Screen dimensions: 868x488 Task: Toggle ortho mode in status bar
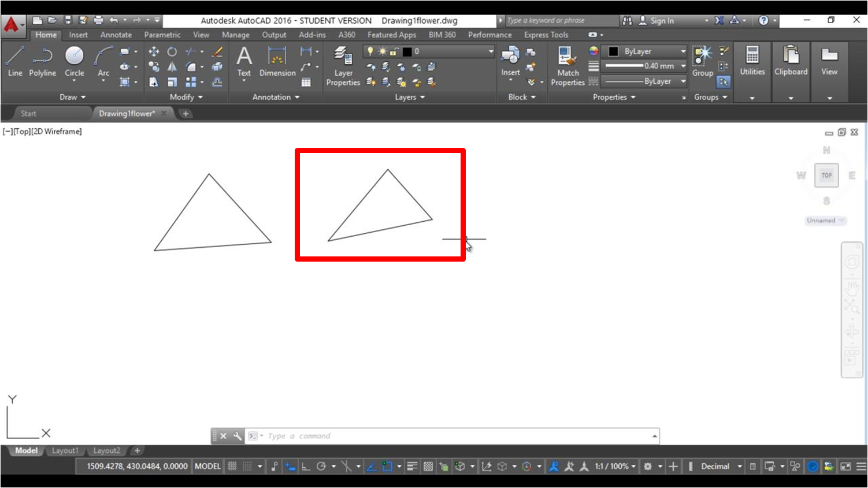pyautogui.click(x=306, y=466)
